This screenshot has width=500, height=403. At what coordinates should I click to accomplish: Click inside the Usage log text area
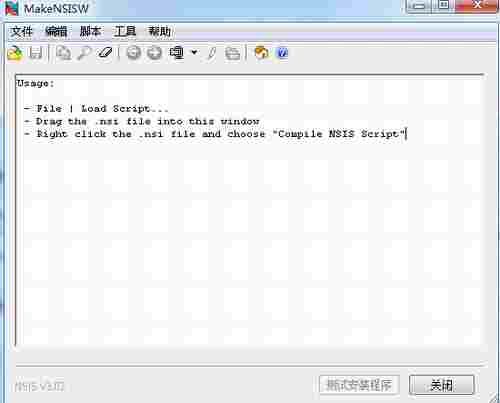249,211
